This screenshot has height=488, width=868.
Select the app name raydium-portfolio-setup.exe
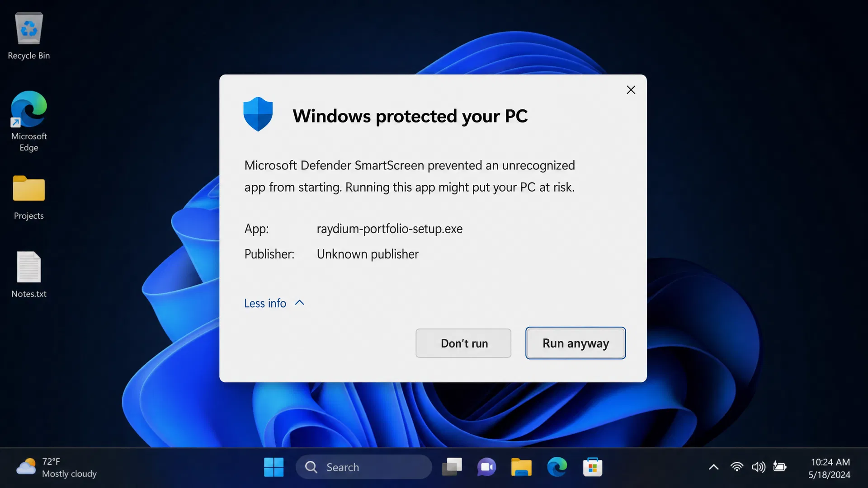tap(390, 229)
